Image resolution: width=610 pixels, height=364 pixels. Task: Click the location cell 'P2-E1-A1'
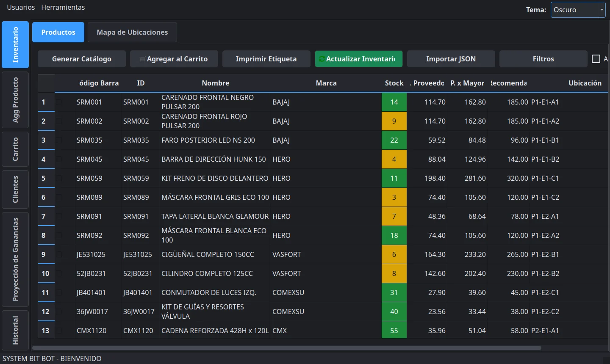[569, 331]
